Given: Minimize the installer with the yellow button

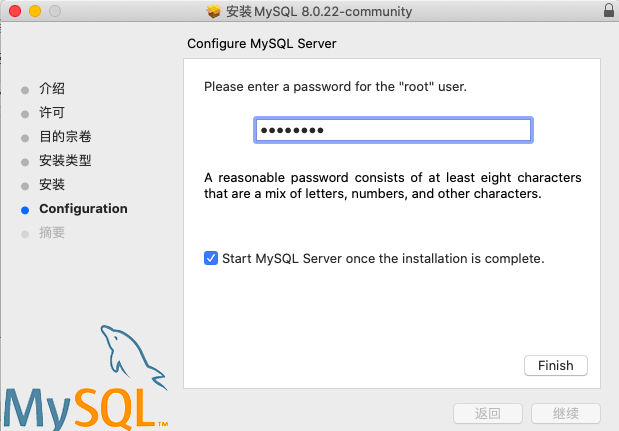Looking at the screenshot, I should point(34,11).
